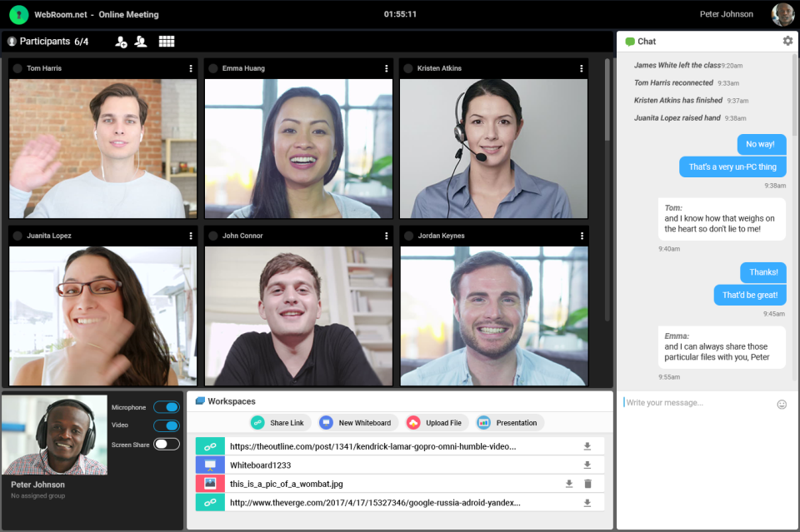The width and height of the screenshot is (800, 532).
Task: Expand John Connor's options menu
Action: tap(386, 236)
